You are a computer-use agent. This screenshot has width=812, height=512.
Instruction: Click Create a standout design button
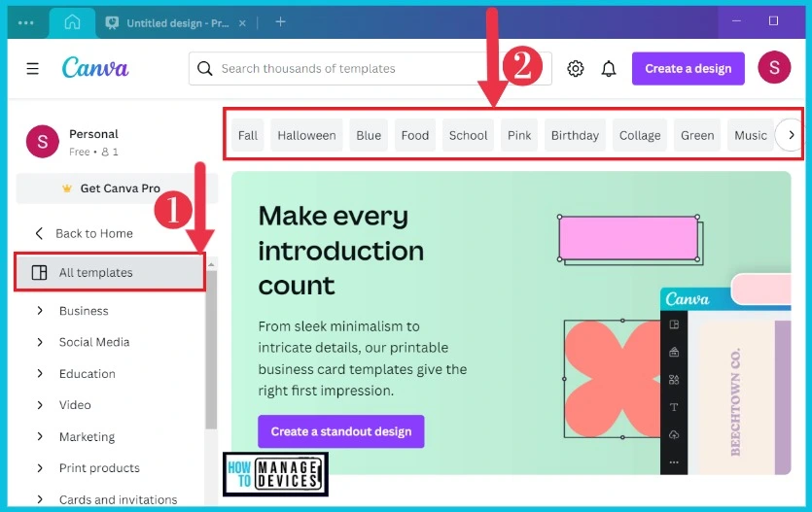pos(340,431)
